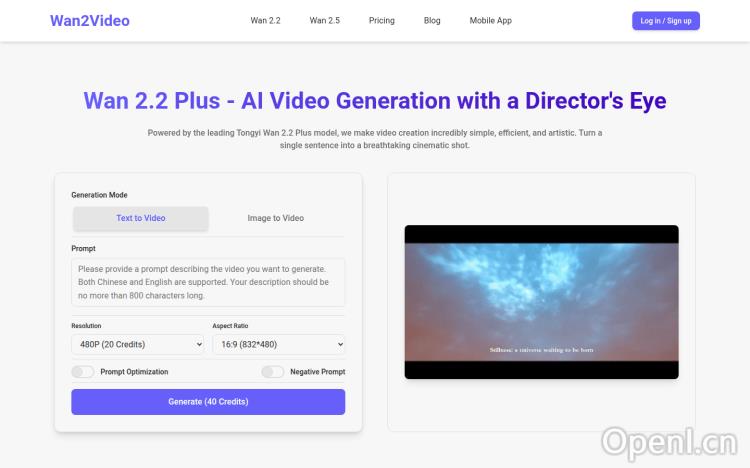Click the Negative Prompt label text
The width and height of the screenshot is (750, 468).
point(318,372)
